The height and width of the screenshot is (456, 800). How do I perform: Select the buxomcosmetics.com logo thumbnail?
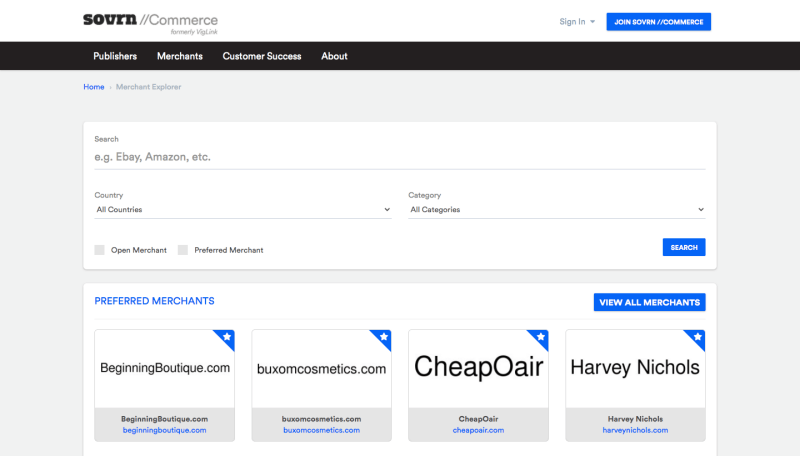(321, 369)
